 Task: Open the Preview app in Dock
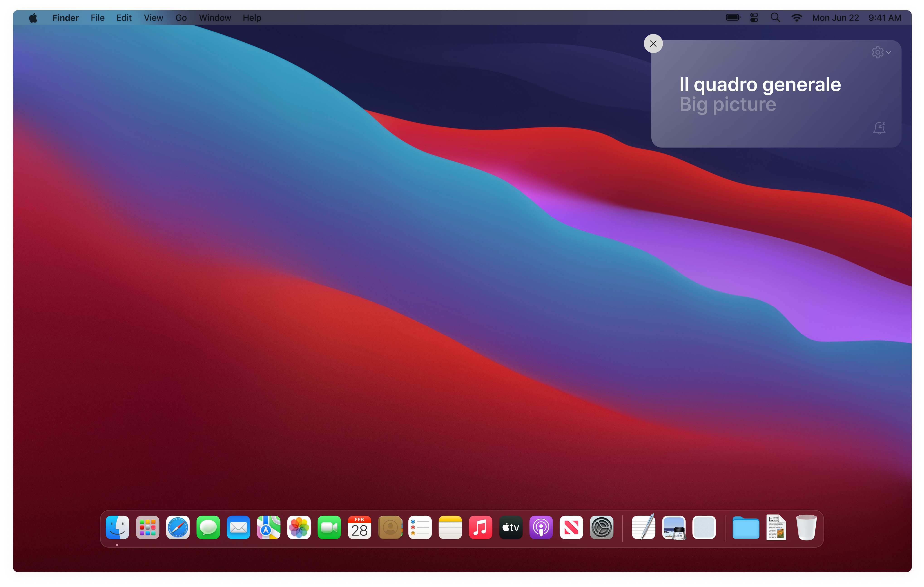coord(674,528)
